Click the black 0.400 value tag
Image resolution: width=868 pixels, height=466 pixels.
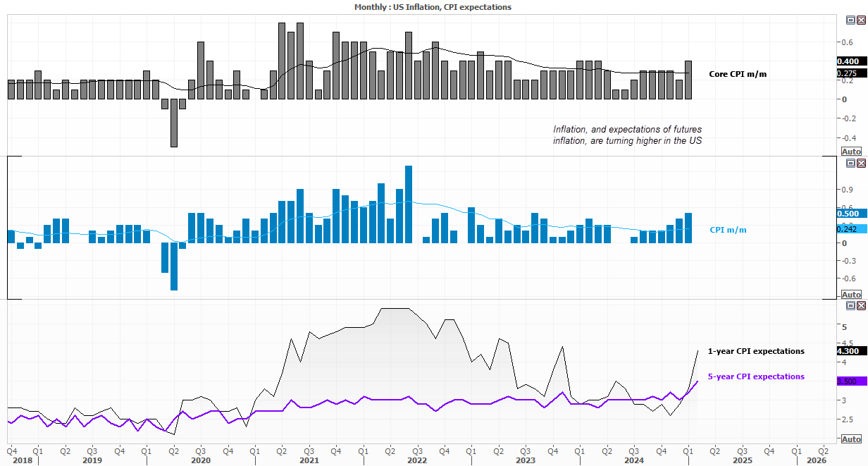tap(848, 62)
